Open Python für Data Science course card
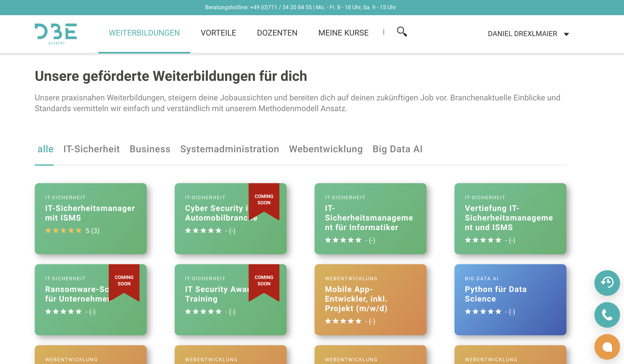624x364 pixels. pos(510,300)
